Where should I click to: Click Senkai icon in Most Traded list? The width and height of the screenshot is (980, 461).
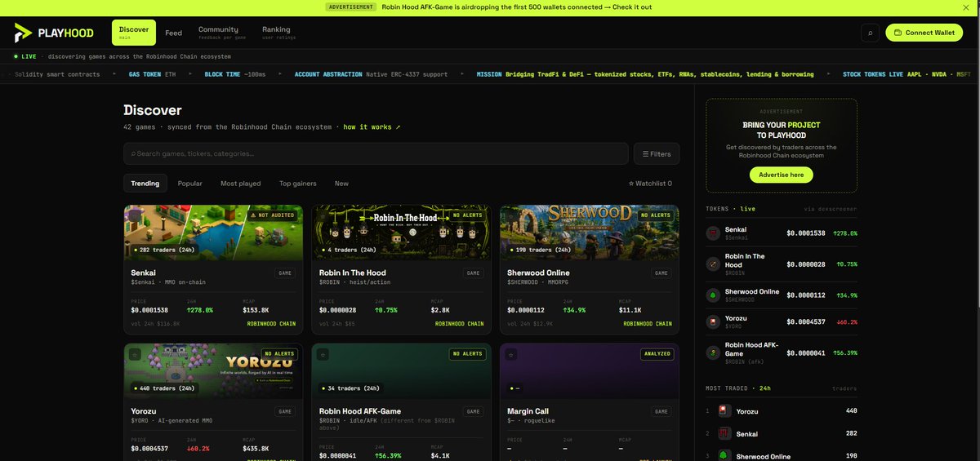(724, 434)
